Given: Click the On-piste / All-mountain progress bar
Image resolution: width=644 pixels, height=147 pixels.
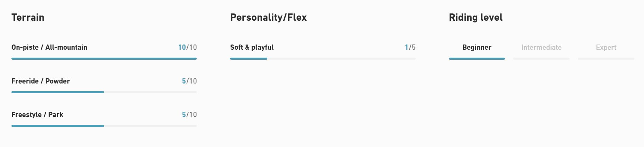Looking at the screenshot, I should (104, 59).
